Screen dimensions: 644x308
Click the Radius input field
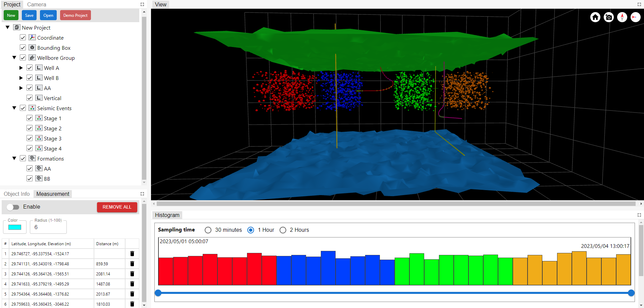pos(48,227)
